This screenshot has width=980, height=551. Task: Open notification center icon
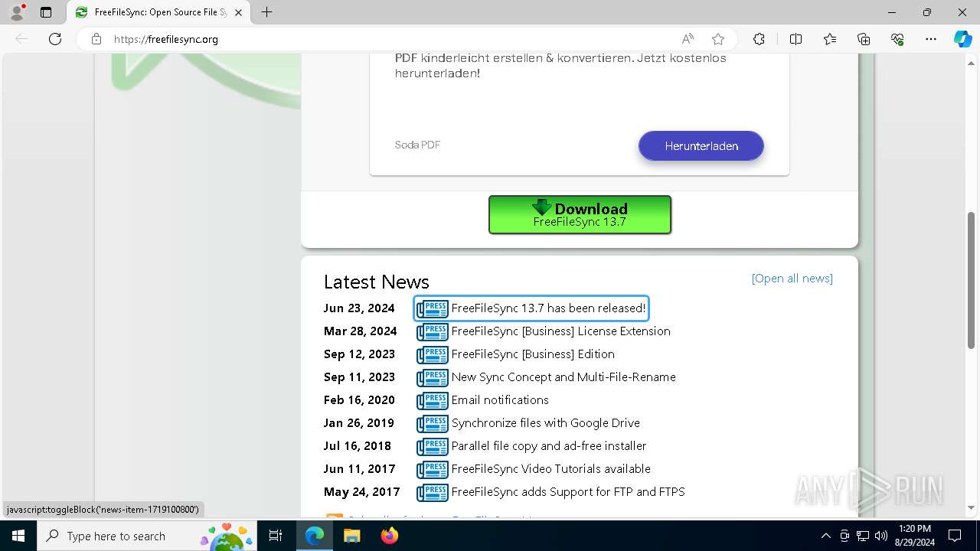[x=955, y=536]
